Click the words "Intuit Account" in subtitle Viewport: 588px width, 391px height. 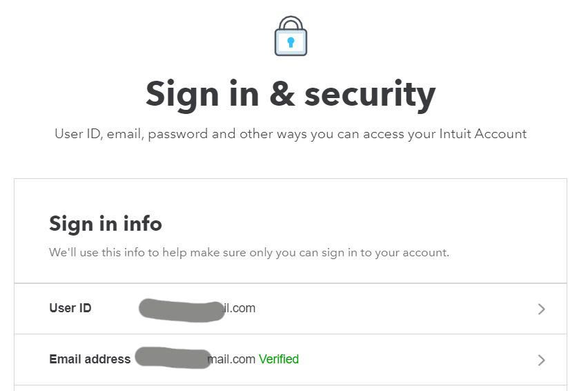(x=483, y=134)
